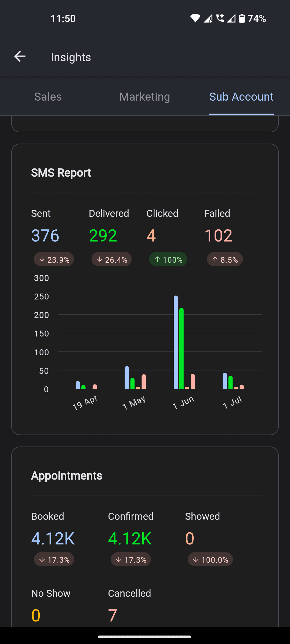Tap the 1 May axis label
The width and height of the screenshot is (290, 644).
[134, 402]
